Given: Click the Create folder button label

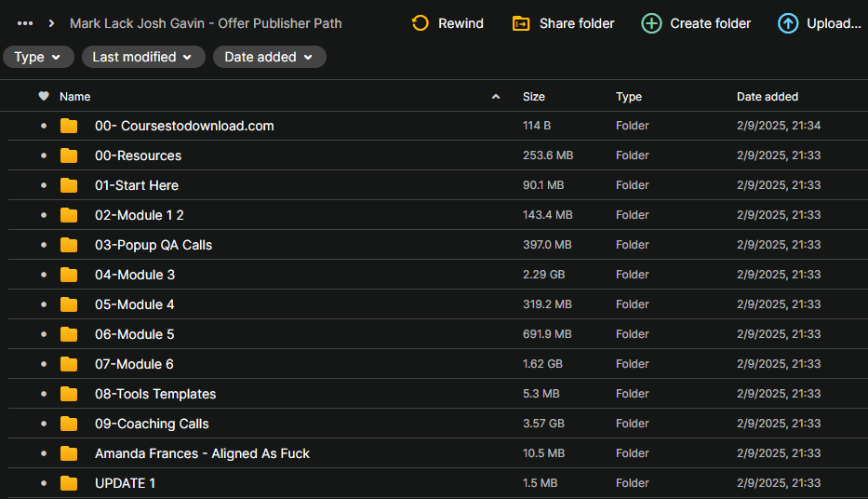Looking at the screenshot, I should pyautogui.click(x=710, y=23).
